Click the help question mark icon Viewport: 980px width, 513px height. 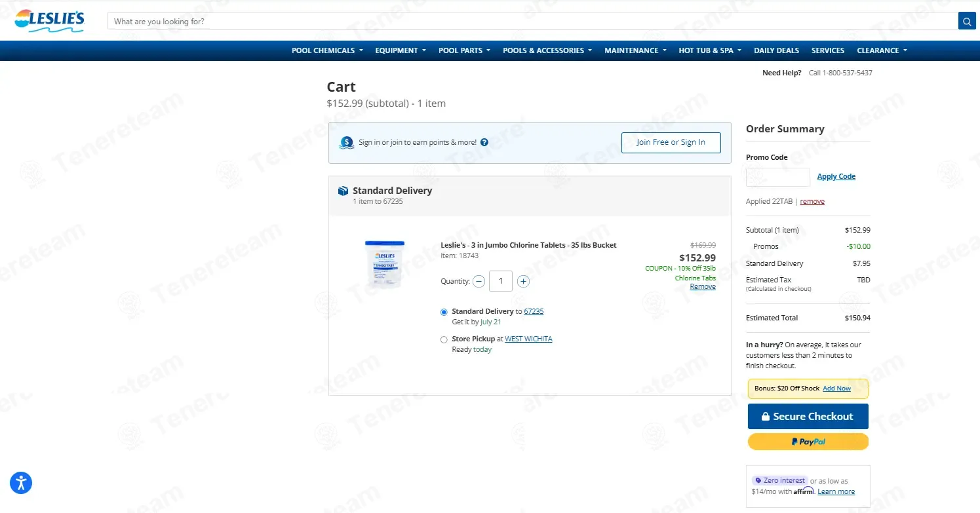coord(484,142)
